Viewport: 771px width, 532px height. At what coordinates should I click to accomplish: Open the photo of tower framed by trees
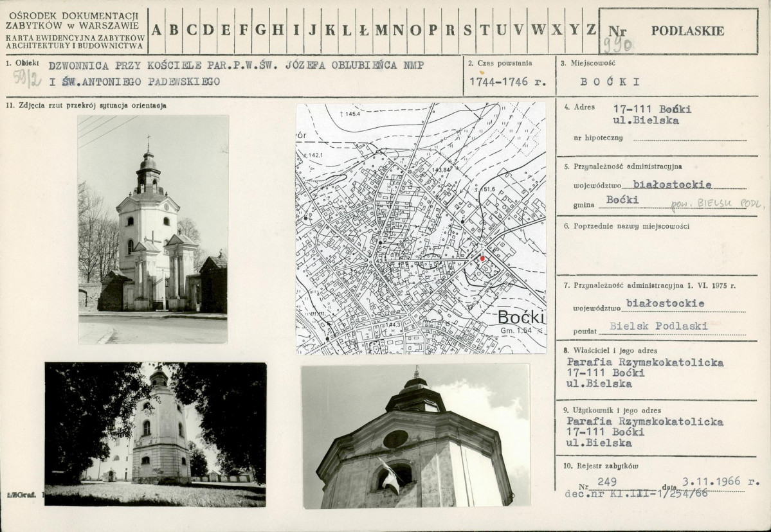pyautogui.click(x=155, y=434)
